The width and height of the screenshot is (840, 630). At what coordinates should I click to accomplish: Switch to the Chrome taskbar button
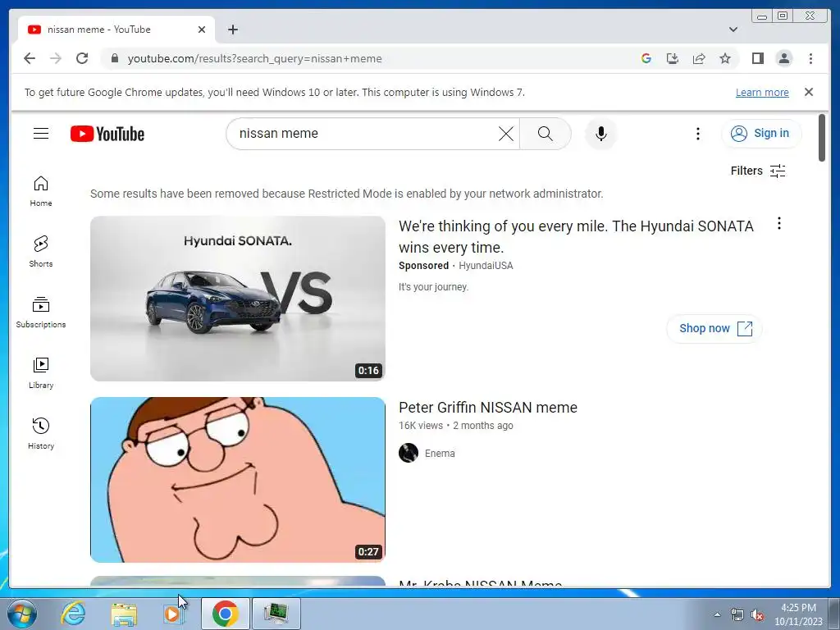(225, 614)
